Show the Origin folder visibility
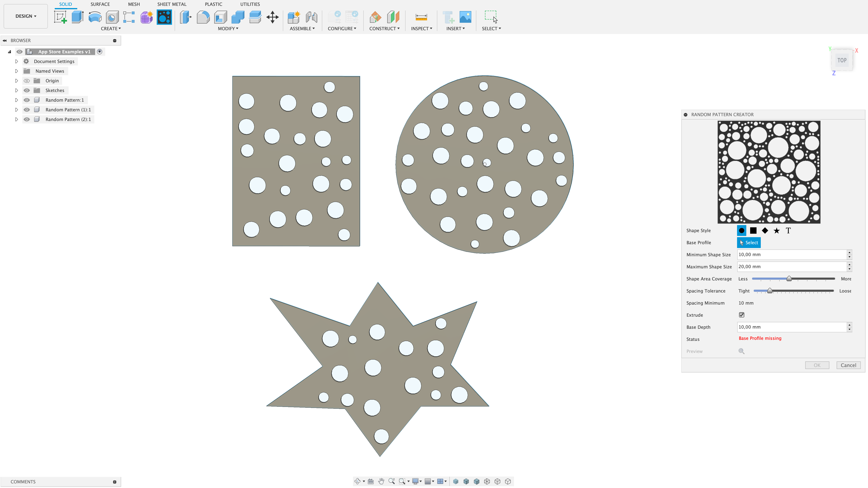Image resolution: width=868 pixels, height=488 pixels. (27, 81)
